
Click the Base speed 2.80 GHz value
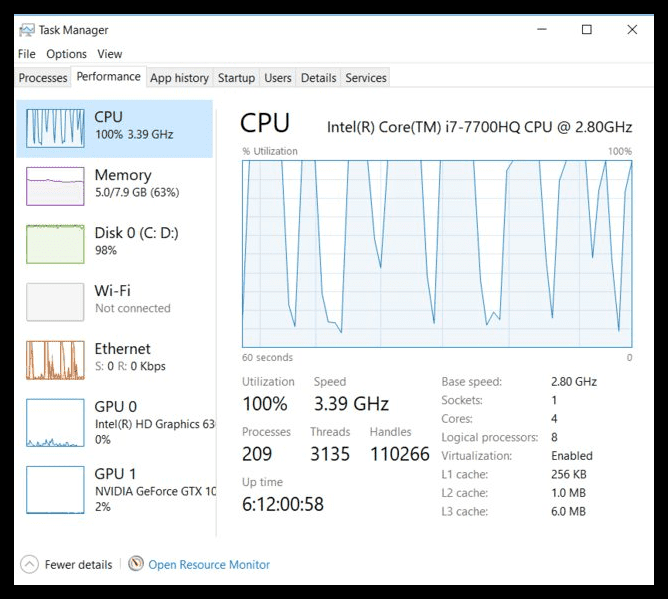point(574,382)
